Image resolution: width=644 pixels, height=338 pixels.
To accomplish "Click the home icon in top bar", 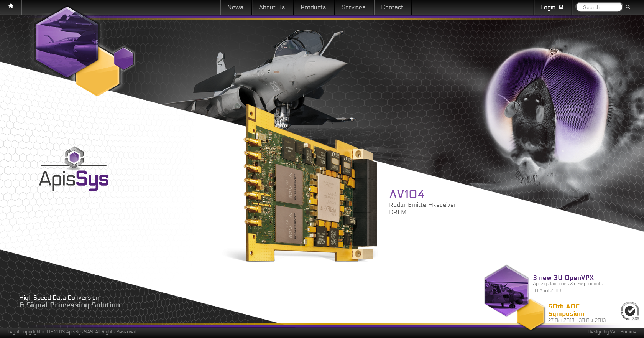I will (11, 6).
